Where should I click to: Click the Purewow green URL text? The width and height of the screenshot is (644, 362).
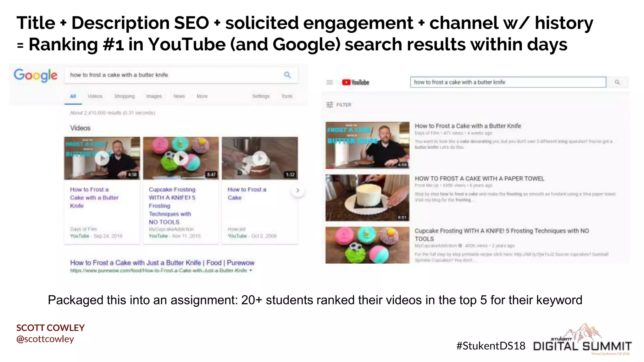tap(158, 270)
